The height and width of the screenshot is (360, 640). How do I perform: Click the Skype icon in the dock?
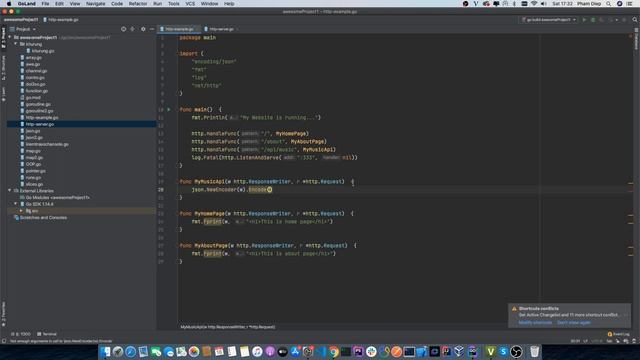pos(503,351)
